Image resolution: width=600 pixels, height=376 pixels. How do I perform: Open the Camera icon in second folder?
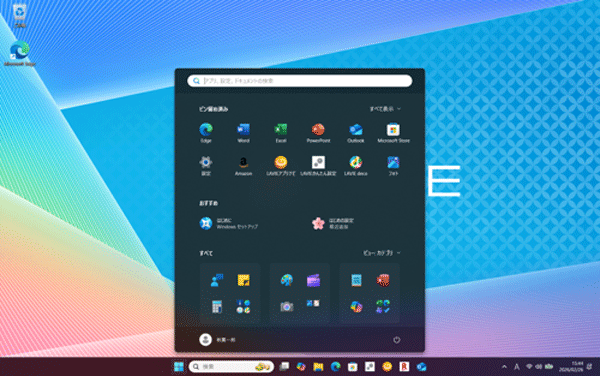(287, 306)
